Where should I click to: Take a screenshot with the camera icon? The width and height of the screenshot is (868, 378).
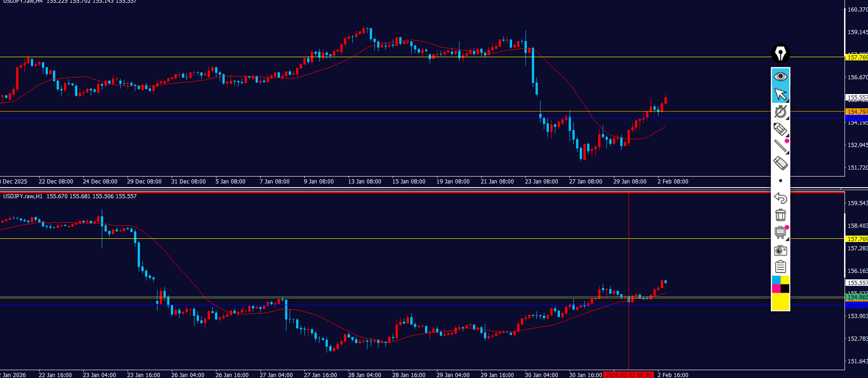780,250
